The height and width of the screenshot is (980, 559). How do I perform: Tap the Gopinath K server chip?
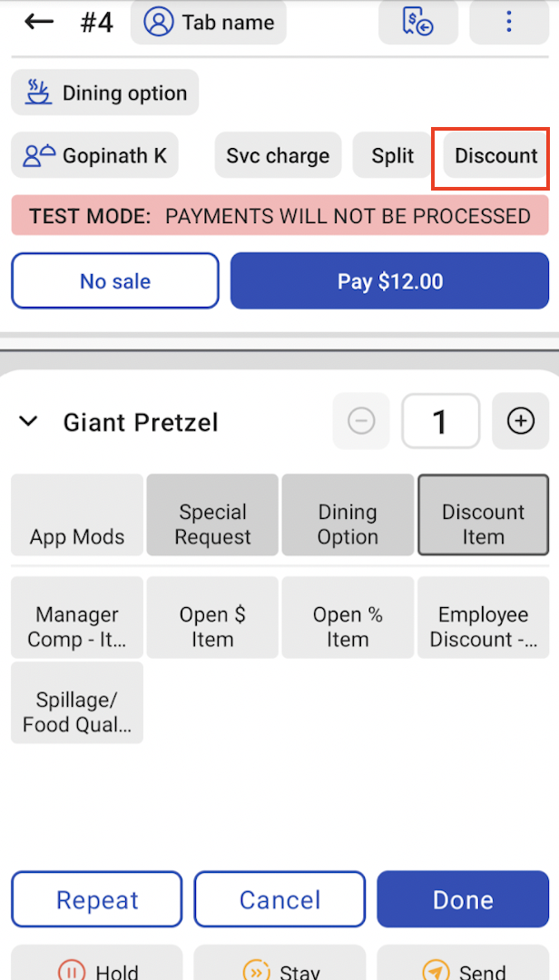95,156
